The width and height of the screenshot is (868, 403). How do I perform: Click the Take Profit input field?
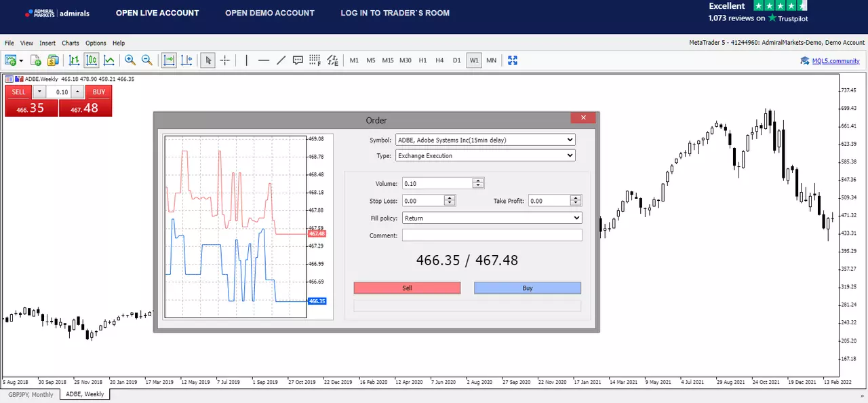point(549,201)
